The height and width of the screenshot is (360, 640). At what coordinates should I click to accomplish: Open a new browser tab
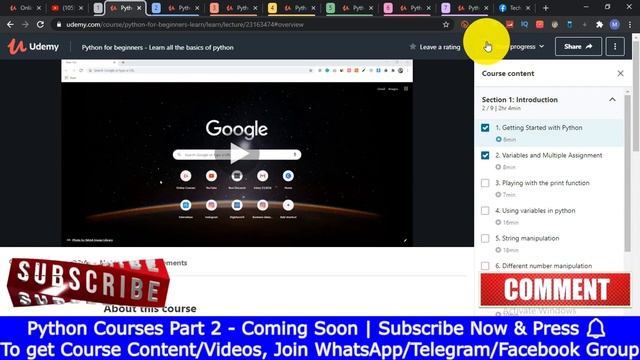point(545,8)
